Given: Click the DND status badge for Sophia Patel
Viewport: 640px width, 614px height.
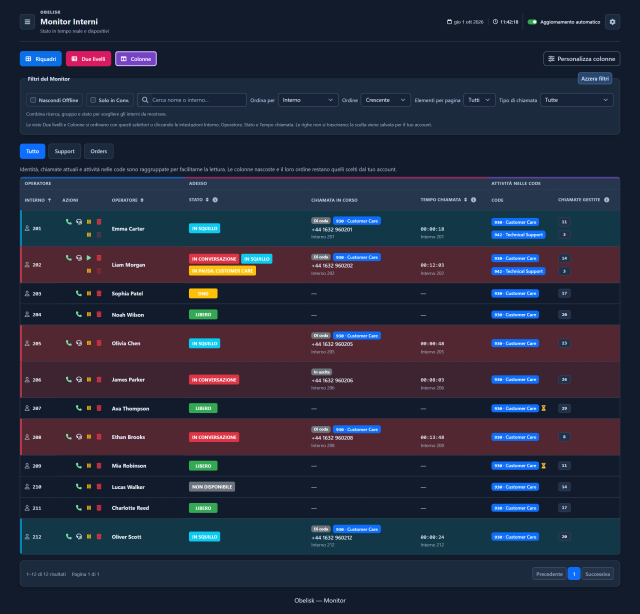Looking at the screenshot, I should [203, 294].
